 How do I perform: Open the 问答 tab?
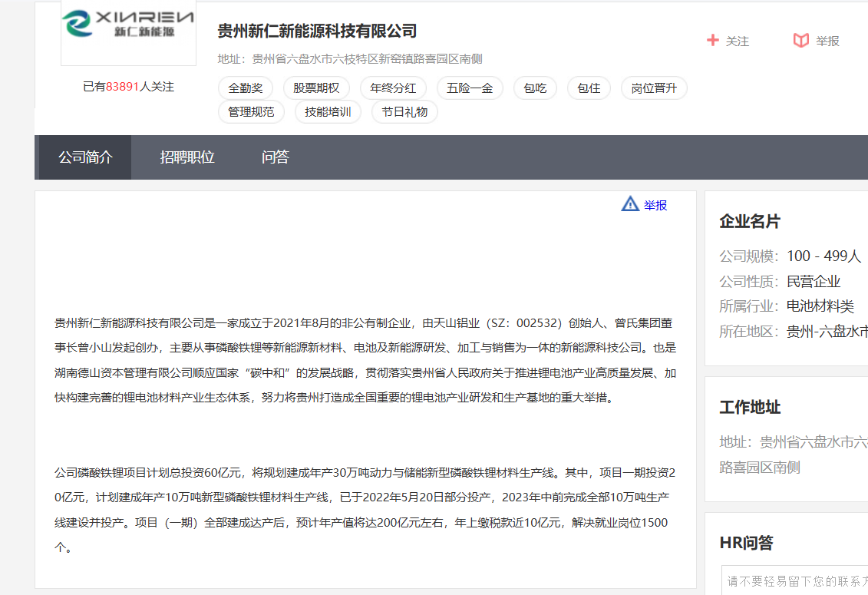pos(275,157)
